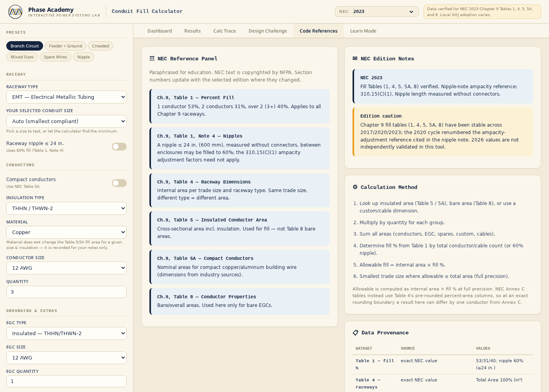Image resolution: width=549 pixels, height=392 pixels.
Task: Apply the Feeder + Ground preset
Action: point(65,46)
